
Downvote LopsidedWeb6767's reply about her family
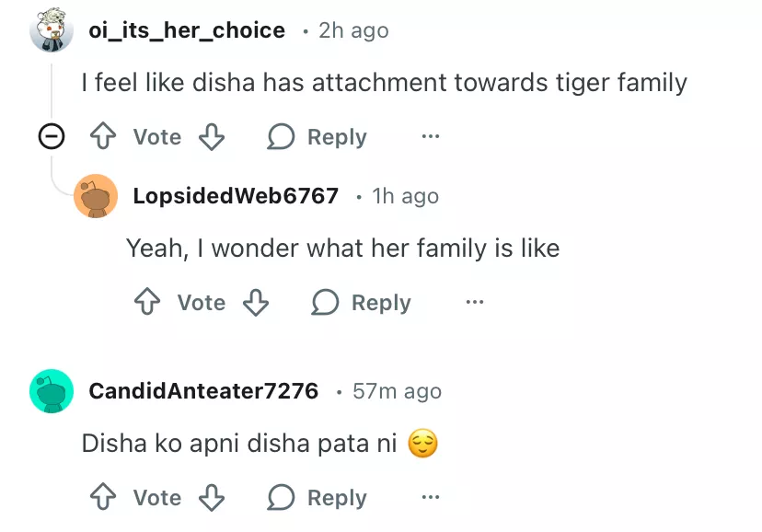pyautogui.click(x=256, y=303)
